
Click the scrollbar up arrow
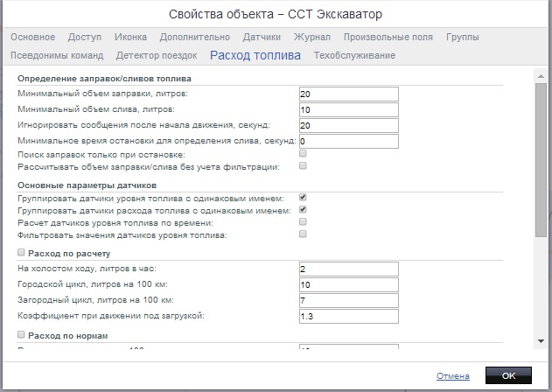[541, 77]
